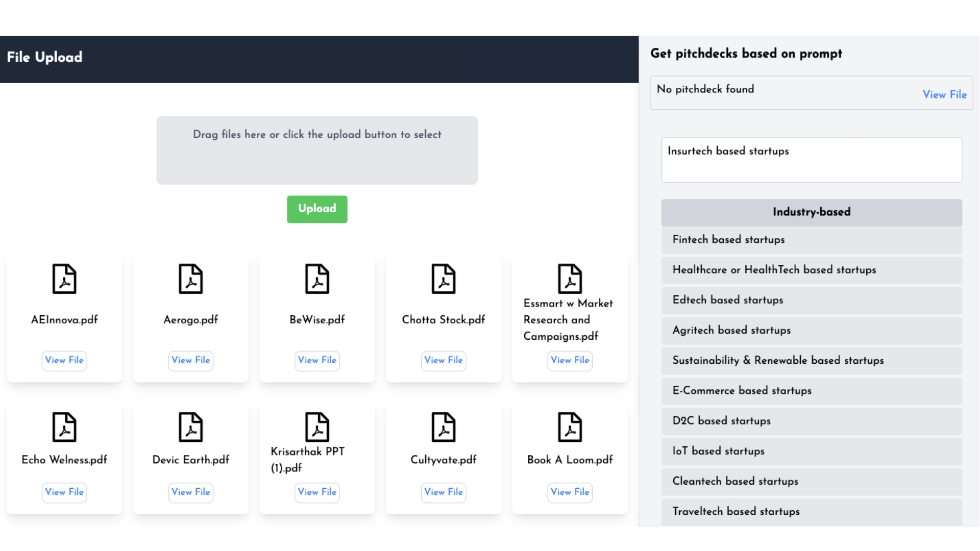The image size is (980, 551).
Task: Switch to the Industry-based tab
Action: [x=811, y=212]
